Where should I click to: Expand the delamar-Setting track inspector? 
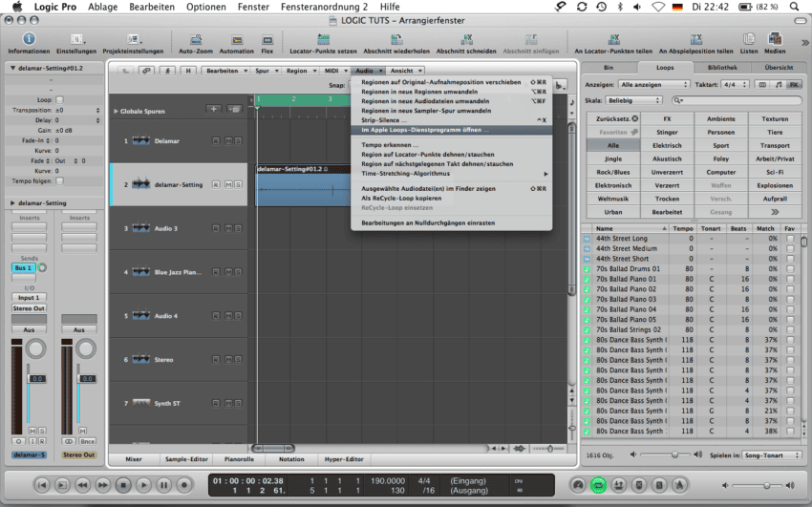[x=12, y=202]
